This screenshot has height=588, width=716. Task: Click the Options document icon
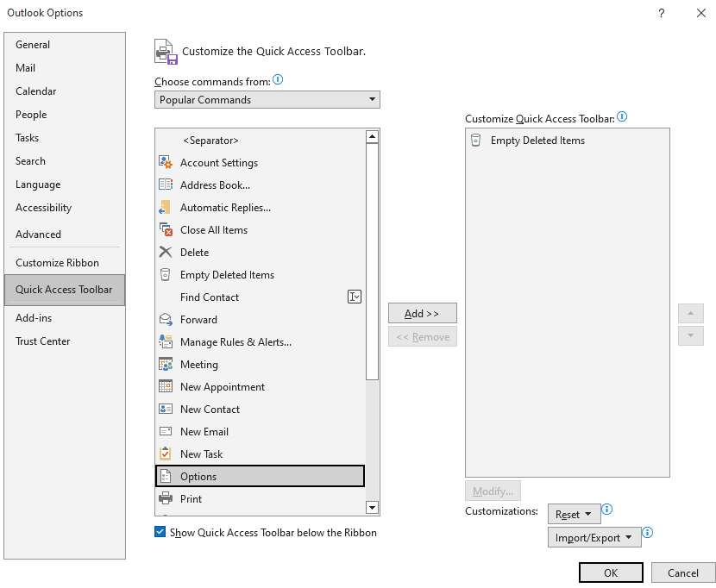click(166, 476)
